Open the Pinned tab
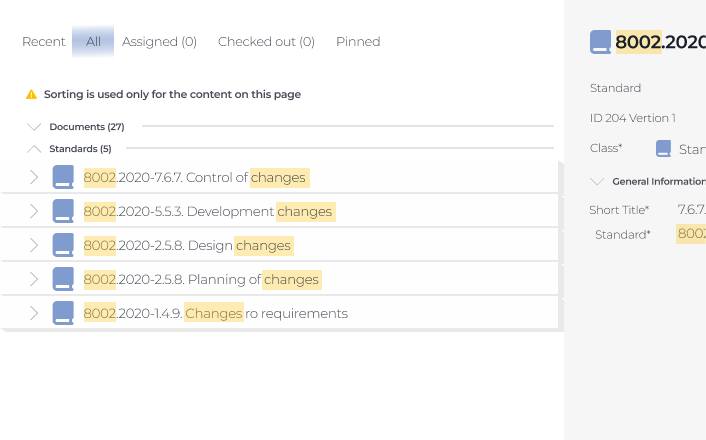Image resolution: width=706 pixels, height=440 pixels. point(358,42)
